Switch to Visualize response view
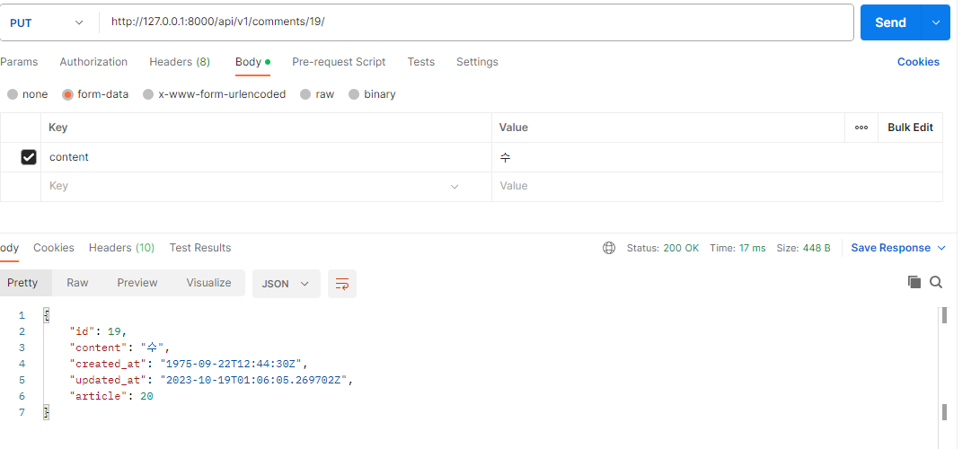 pyautogui.click(x=208, y=283)
